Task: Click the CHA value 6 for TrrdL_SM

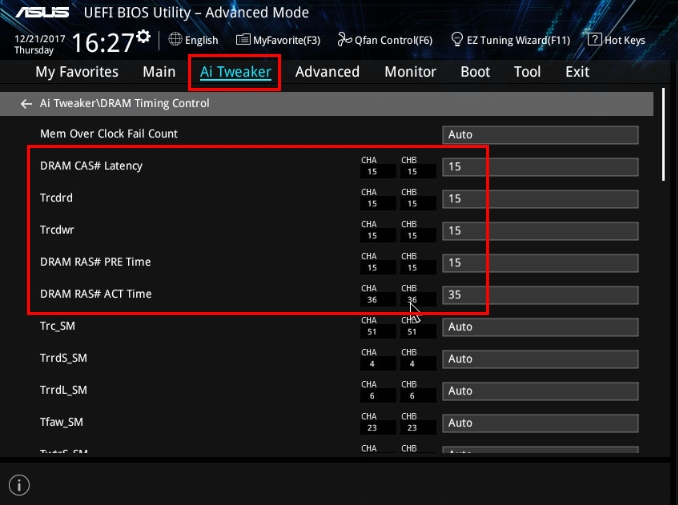Action: (x=372, y=396)
